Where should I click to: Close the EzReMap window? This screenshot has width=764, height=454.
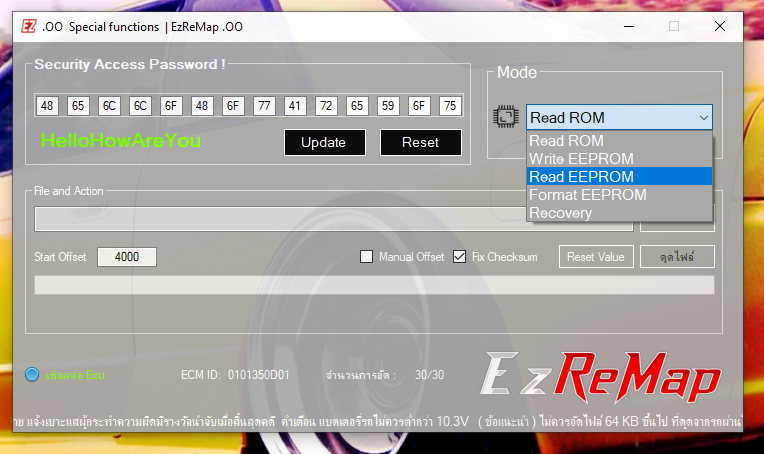point(719,26)
